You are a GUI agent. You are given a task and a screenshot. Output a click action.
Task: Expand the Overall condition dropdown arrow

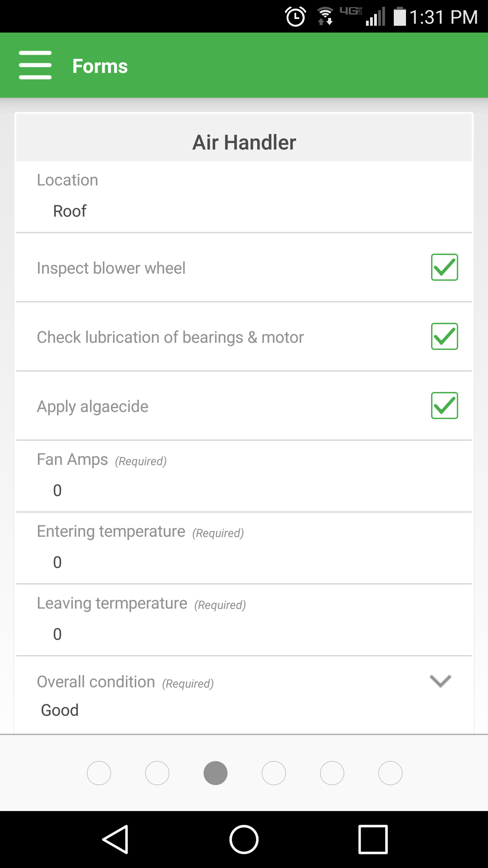click(440, 681)
